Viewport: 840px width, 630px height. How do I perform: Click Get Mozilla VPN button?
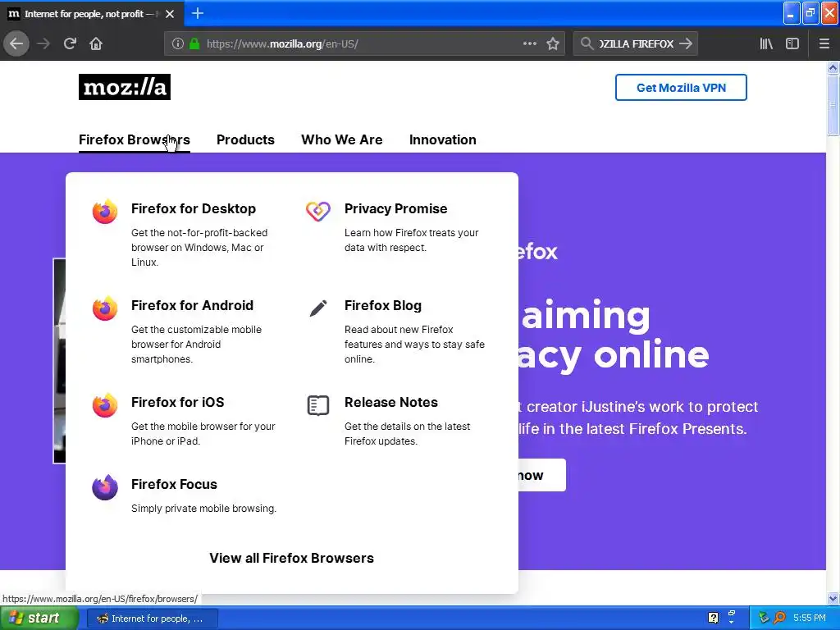[x=681, y=87]
